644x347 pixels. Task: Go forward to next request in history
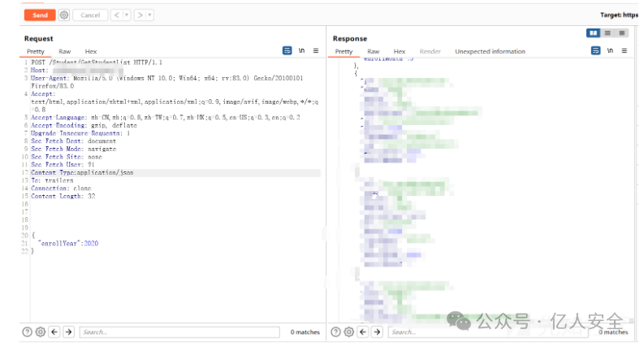coord(140,15)
